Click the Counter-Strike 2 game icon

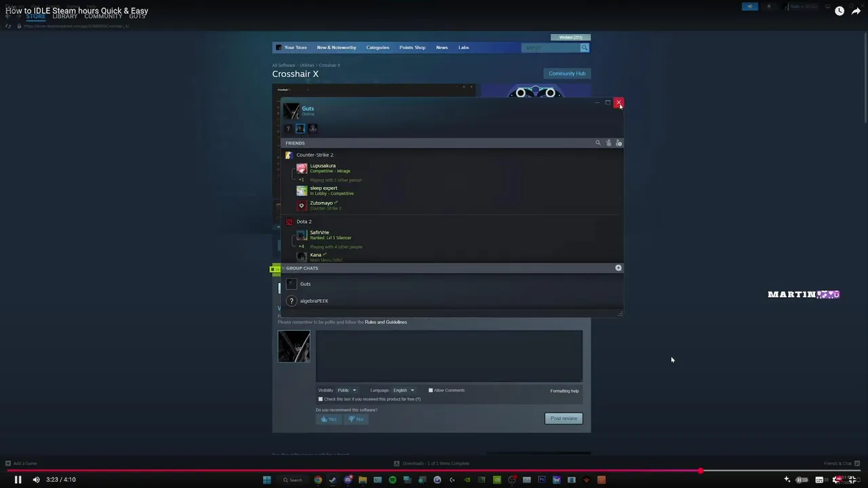pos(290,155)
